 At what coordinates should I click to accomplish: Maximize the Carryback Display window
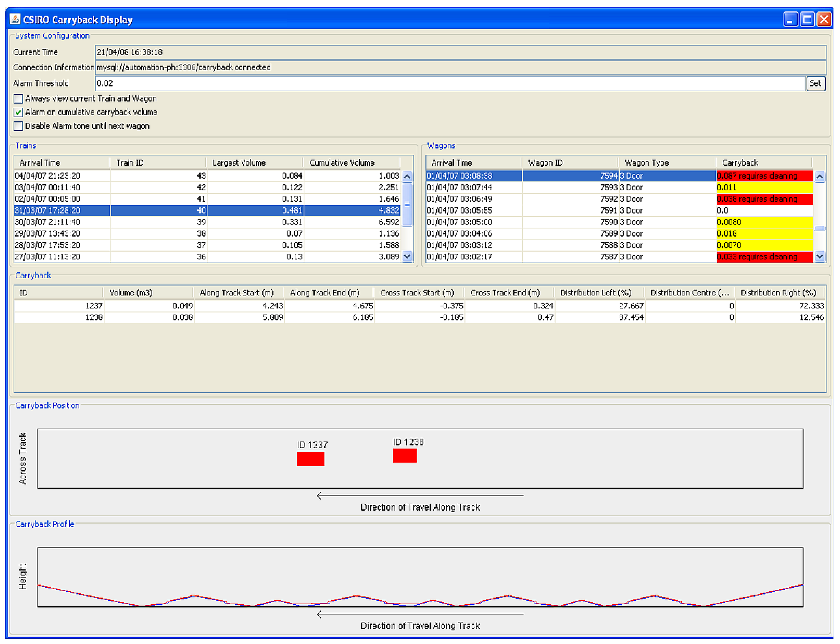click(x=807, y=19)
